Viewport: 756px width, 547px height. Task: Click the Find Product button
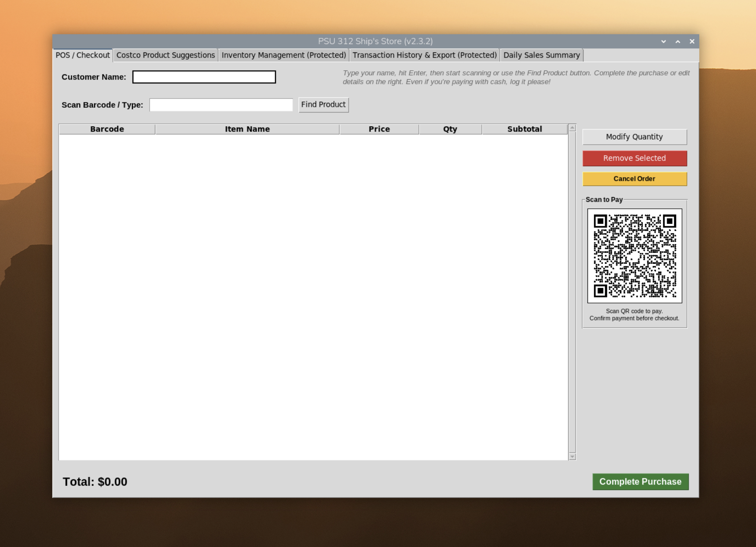pyautogui.click(x=323, y=105)
